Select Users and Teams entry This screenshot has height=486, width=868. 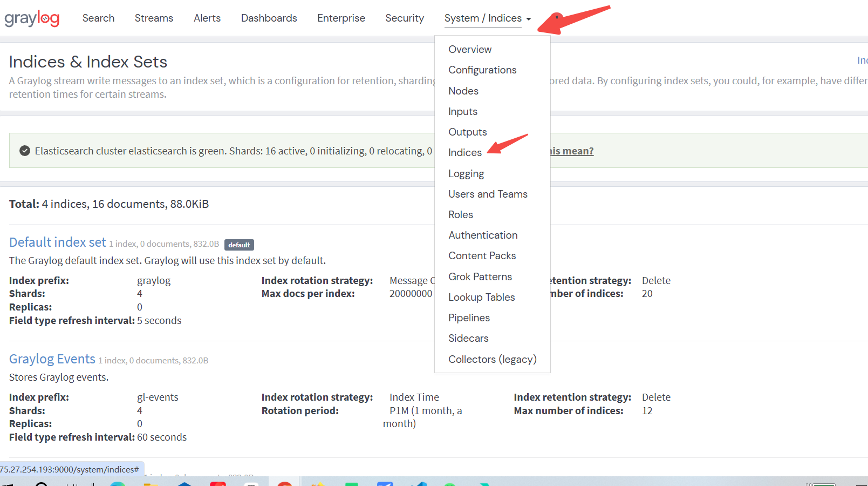488,194
